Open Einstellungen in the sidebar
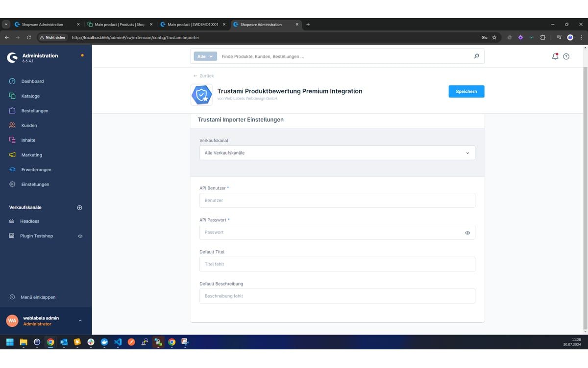The height and width of the screenshot is (368, 588). [35, 184]
